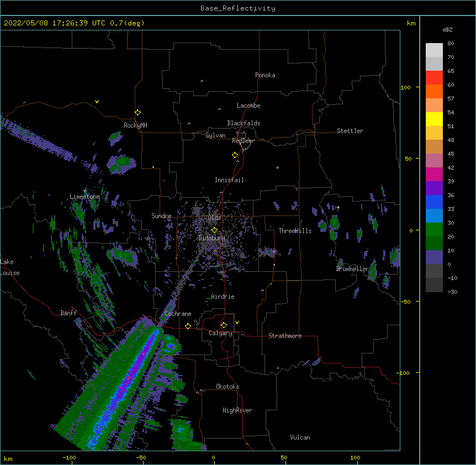The image size is (476, 465).
Task: Pick the light blue 30–33 dBZ legend swatch
Action: pyautogui.click(x=434, y=216)
